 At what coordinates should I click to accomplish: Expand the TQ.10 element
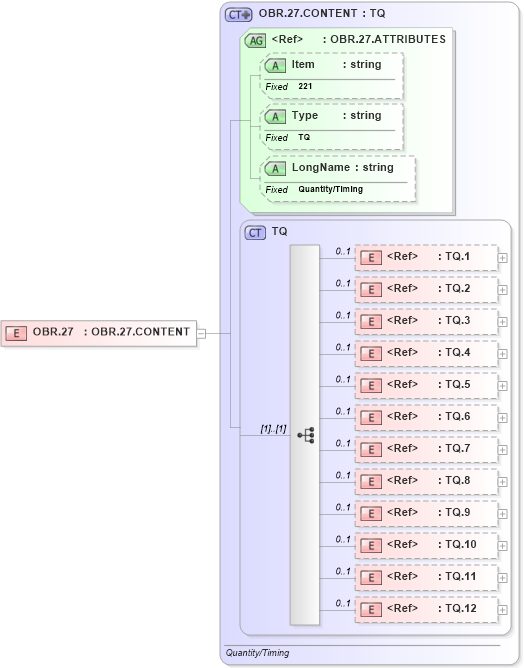[x=503, y=546]
